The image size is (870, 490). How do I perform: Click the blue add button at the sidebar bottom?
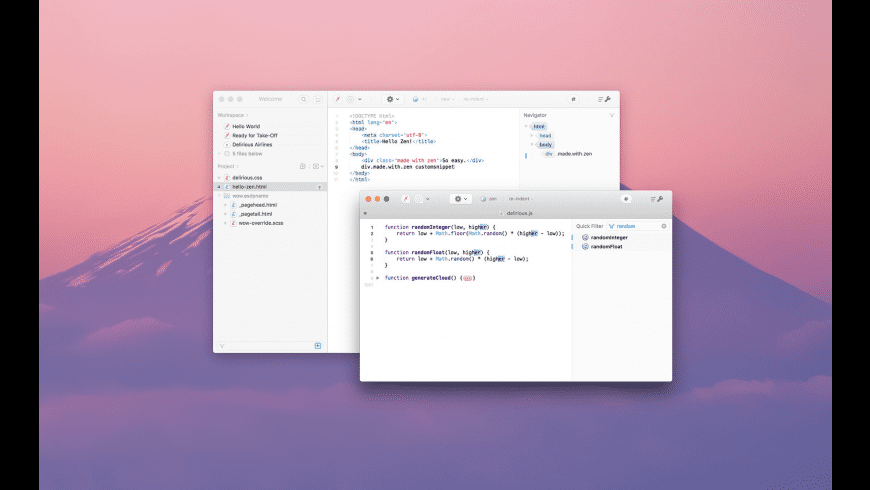318,346
